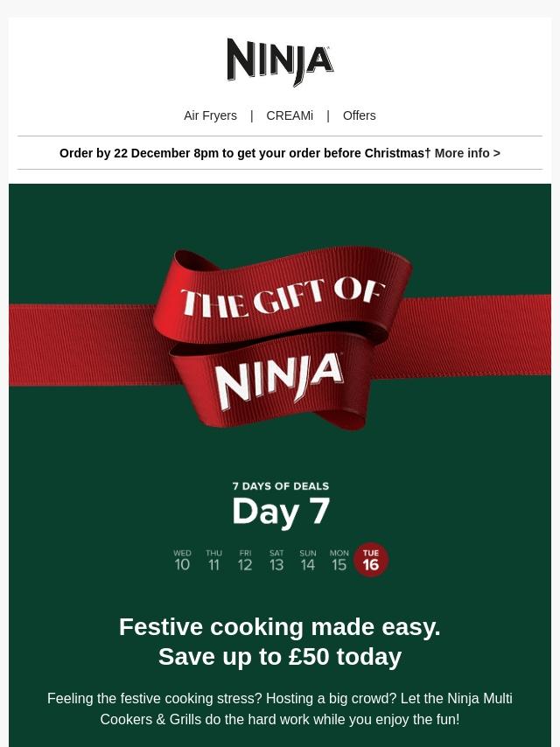Click the Ninja logo at top
The image size is (560, 747).
[x=280, y=62]
